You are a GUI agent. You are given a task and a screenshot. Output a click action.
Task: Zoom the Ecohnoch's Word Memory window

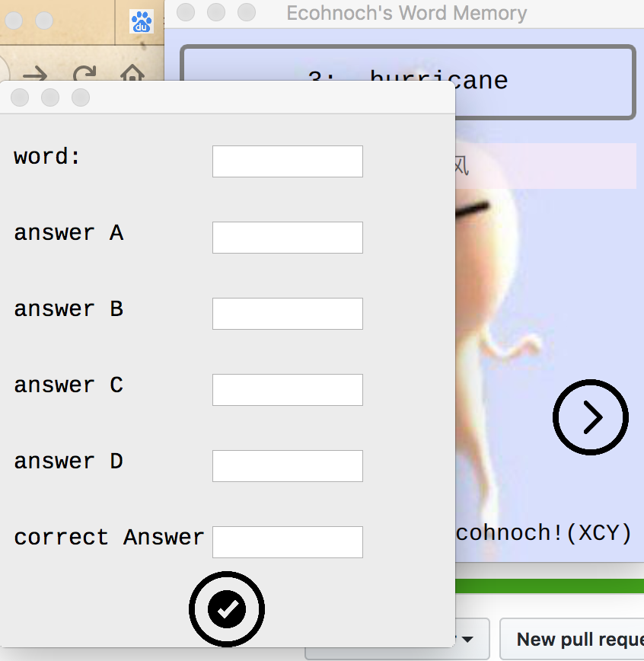tap(247, 12)
